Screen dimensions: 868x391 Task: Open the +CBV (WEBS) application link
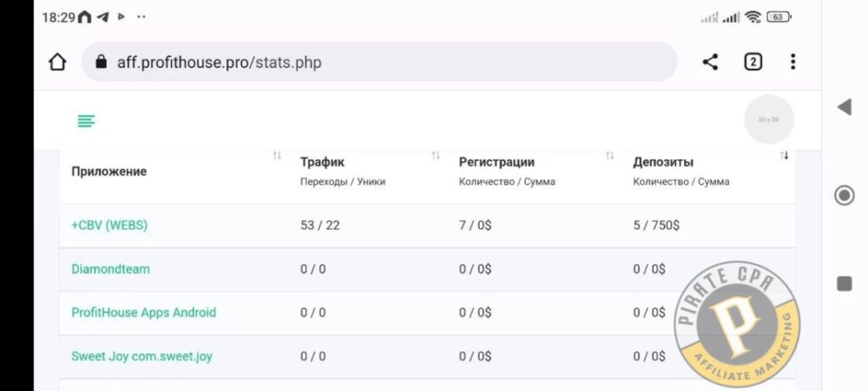[109, 226]
